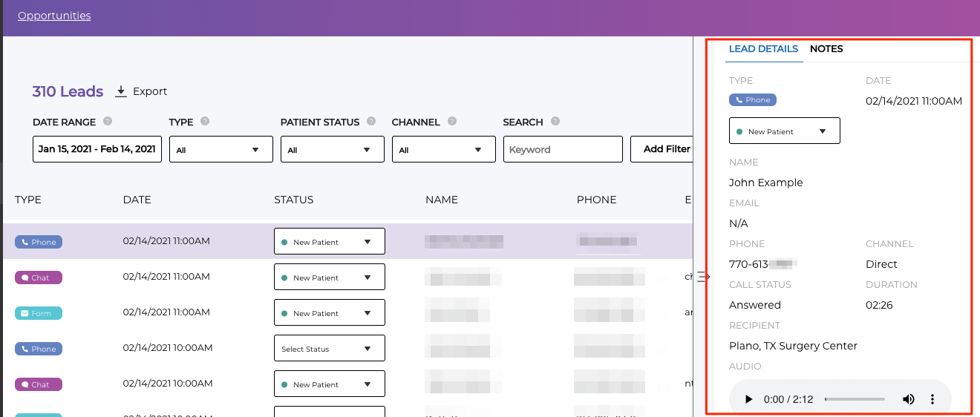Viewport: 980px width, 417px height.
Task: Sort by the DATE column header
Action: coord(137,200)
